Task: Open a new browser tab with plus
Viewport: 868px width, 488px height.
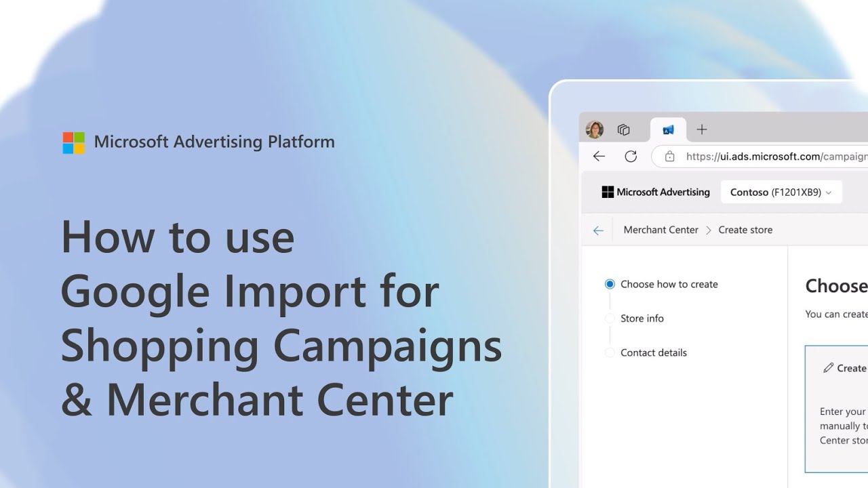Action: coord(702,129)
